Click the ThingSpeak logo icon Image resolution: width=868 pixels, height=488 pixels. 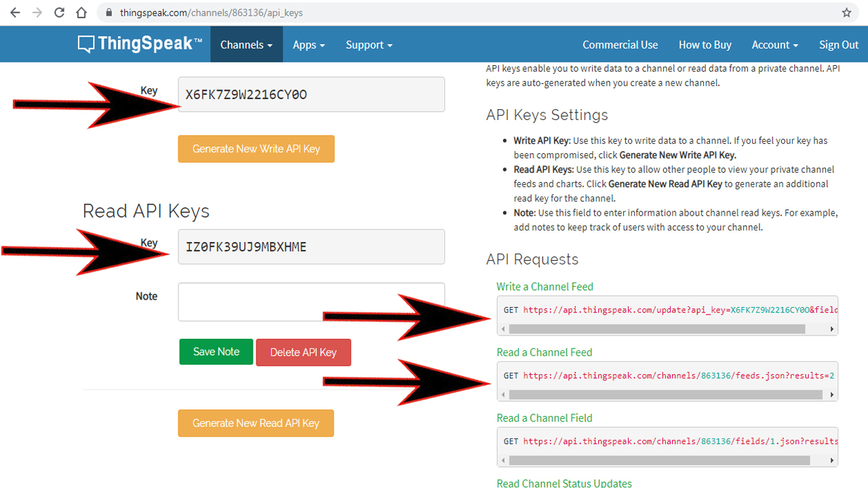click(x=85, y=43)
